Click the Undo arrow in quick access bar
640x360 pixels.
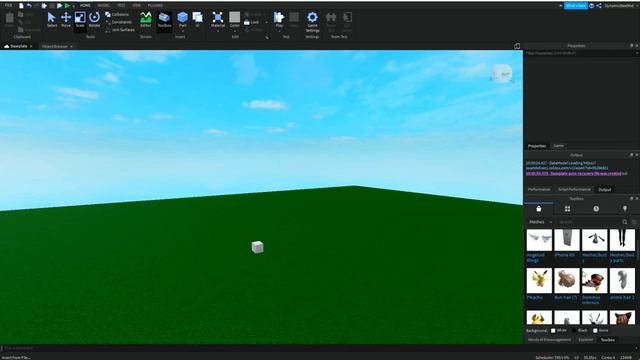(x=29, y=6)
